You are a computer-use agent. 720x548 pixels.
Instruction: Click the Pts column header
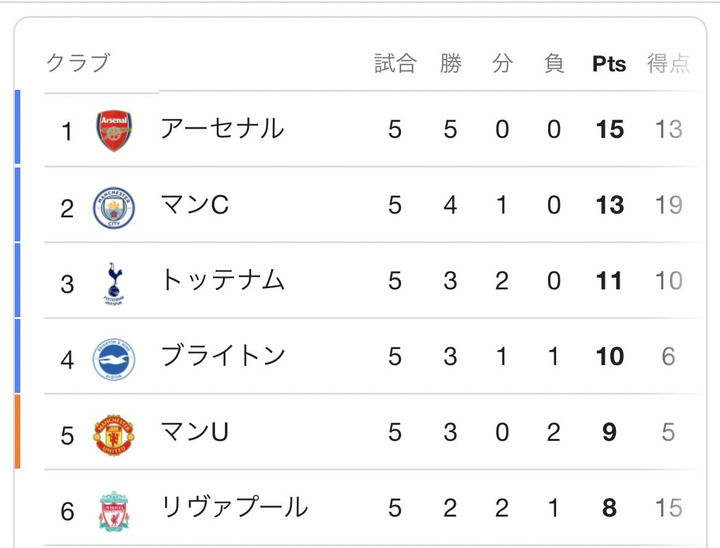point(609,64)
